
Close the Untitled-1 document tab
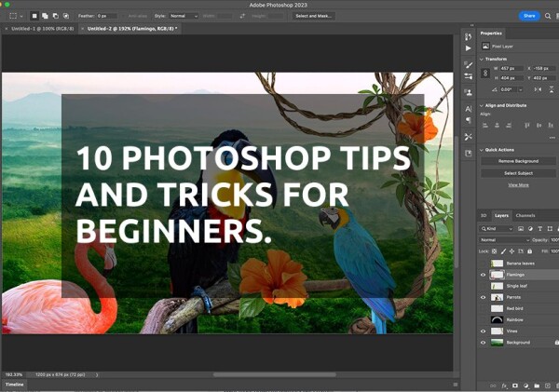pyautogui.click(x=7, y=29)
